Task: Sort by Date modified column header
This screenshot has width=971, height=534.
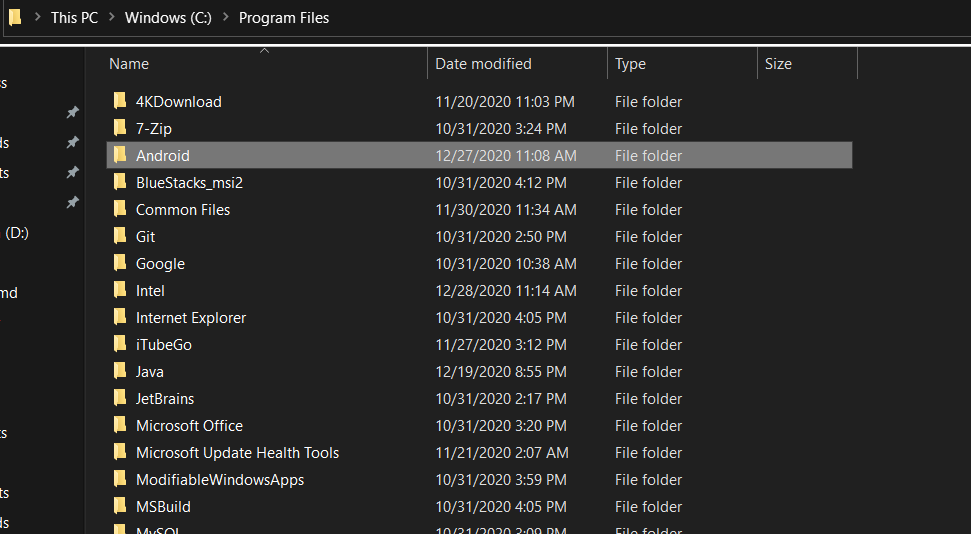Action: coord(483,64)
